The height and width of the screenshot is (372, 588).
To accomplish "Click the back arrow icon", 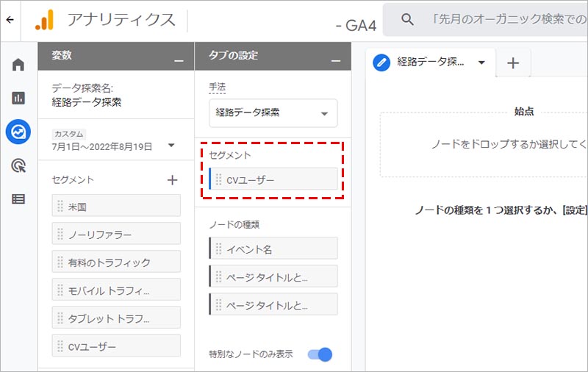I will pyautogui.click(x=10, y=20).
